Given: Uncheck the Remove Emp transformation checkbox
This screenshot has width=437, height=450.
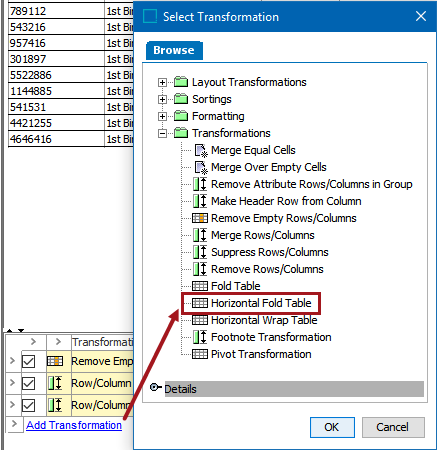Looking at the screenshot, I should tap(28, 361).
